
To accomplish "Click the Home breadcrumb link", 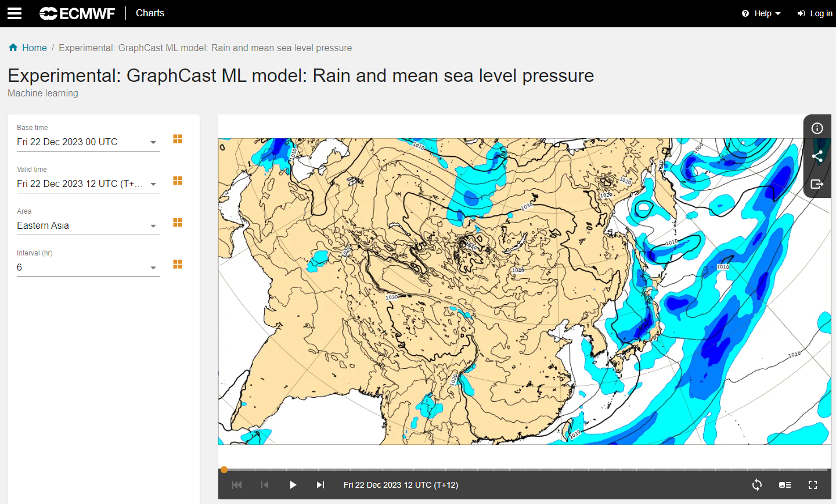I will (34, 48).
